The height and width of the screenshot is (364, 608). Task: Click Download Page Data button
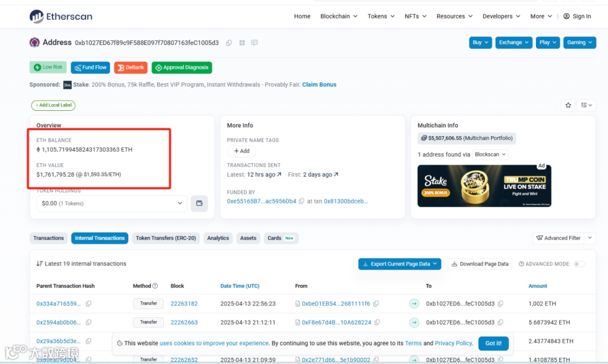(480, 264)
